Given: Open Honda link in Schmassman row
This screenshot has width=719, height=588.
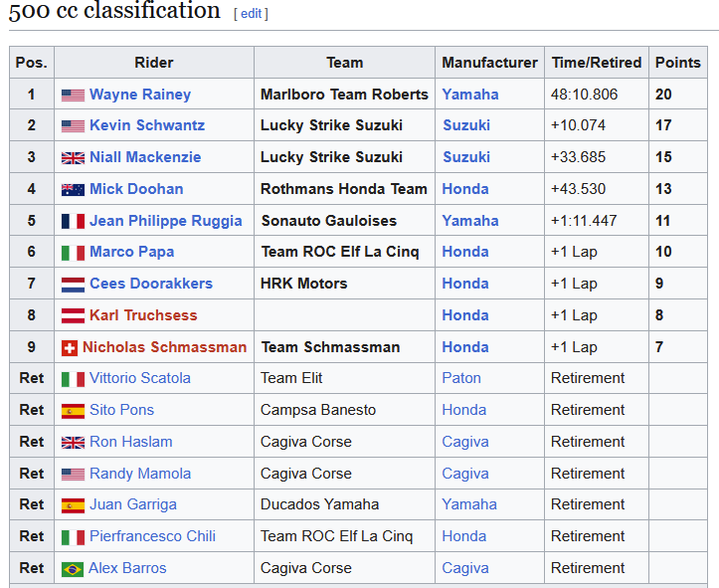Looking at the screenshot, I should click(465, 347).
